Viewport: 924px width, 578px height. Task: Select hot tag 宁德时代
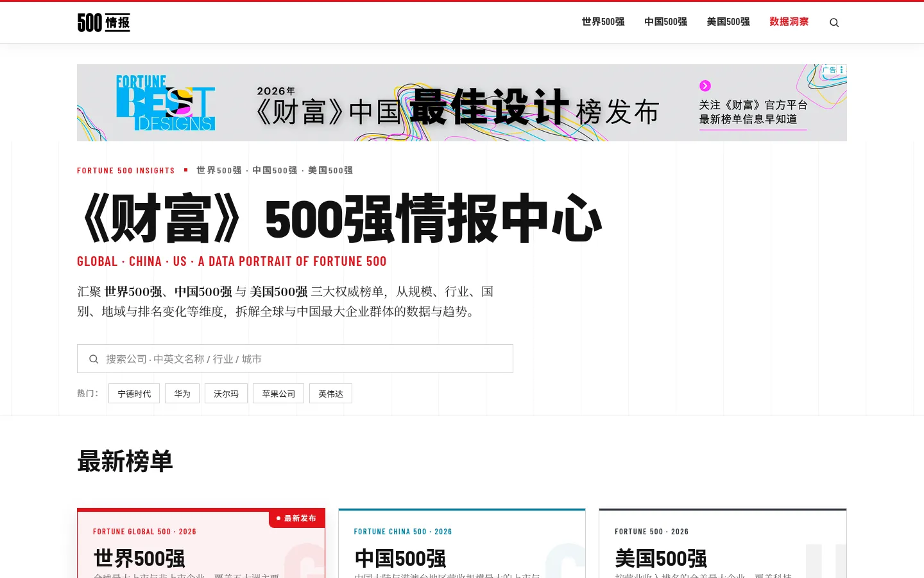pos(134,394)
